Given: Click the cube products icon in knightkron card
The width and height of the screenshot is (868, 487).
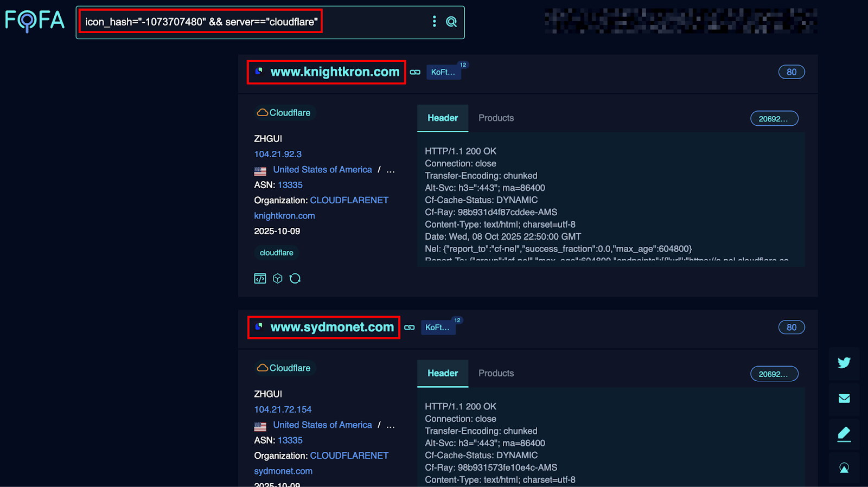Looking at the screenshot, I should (x=278, y=278).
